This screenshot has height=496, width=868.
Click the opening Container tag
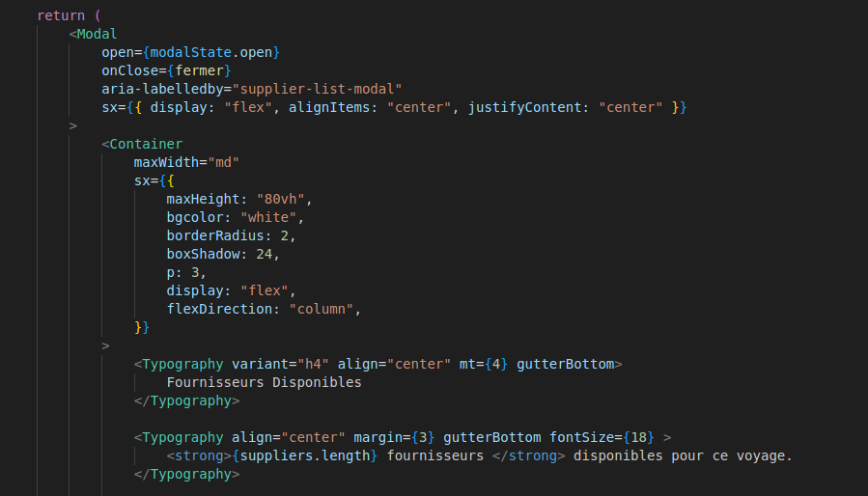[146, 144]
